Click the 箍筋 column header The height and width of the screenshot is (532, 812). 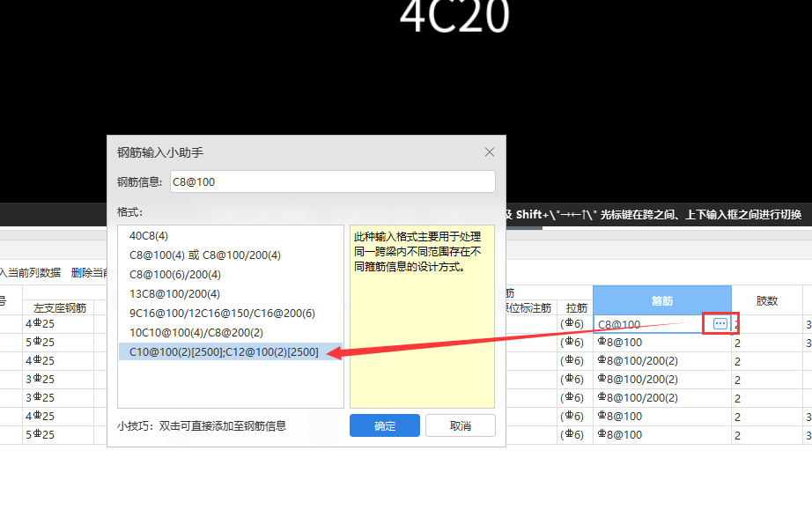point(661,300)
